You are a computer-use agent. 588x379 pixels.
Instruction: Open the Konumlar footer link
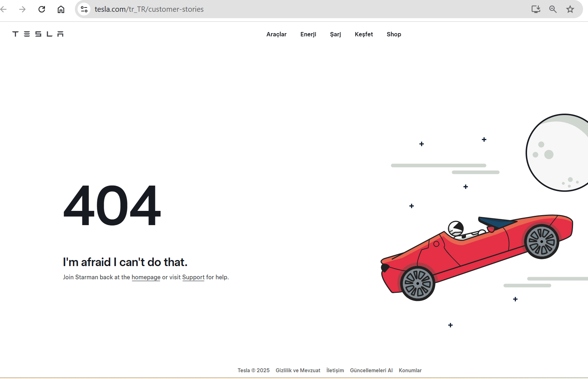pos(410,370)
